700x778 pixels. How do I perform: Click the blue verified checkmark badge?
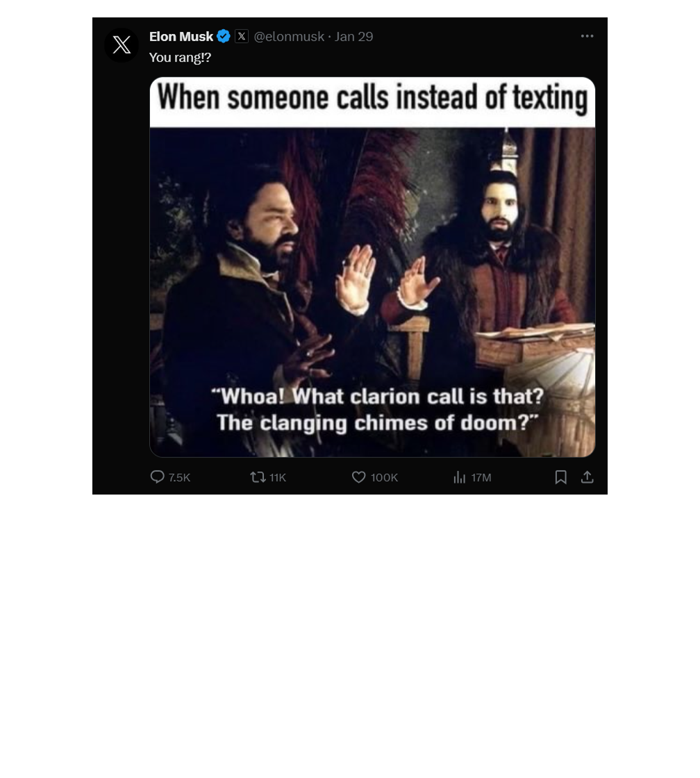coord(224,36)
